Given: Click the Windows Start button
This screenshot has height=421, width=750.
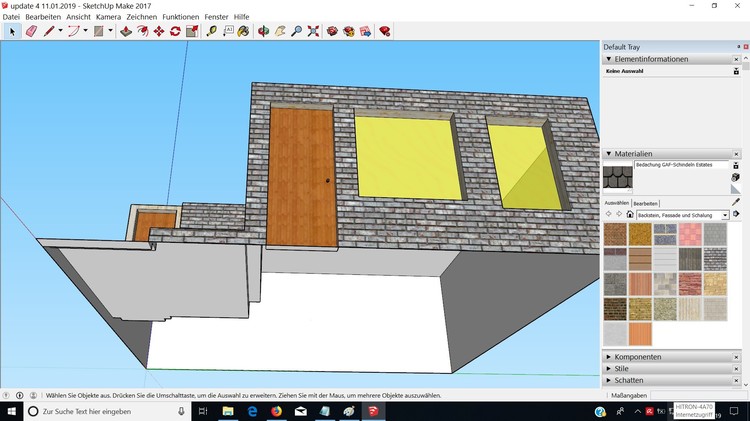Looking at the screenshot, I should pos(11,411).
